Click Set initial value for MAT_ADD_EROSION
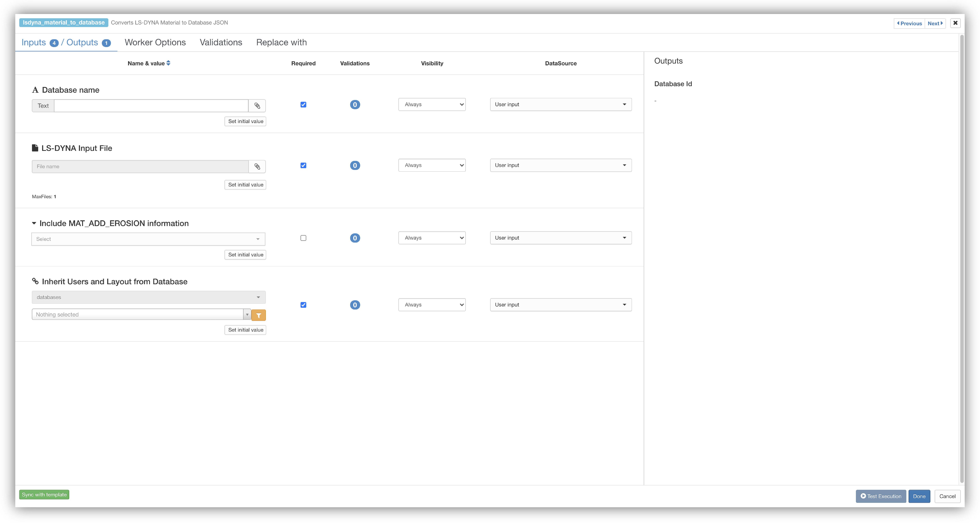 [x=245, y=255]
